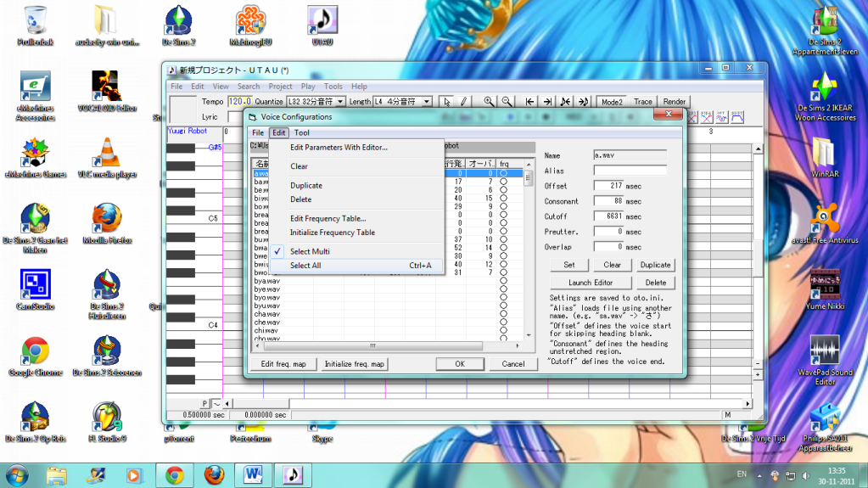Click the Alias input field
Image resolution: width=868 pixels, height=488 pixels.
tap(630, 171)
